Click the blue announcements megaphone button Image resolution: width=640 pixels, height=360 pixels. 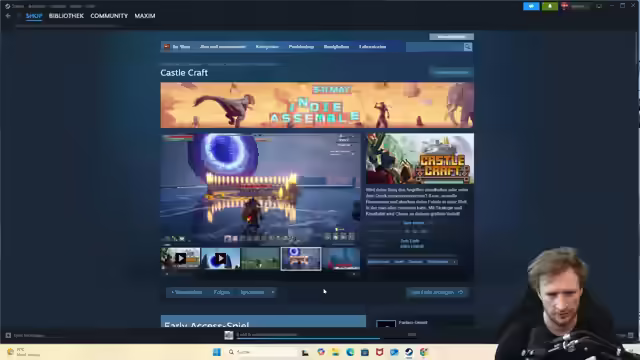[531, 6]
